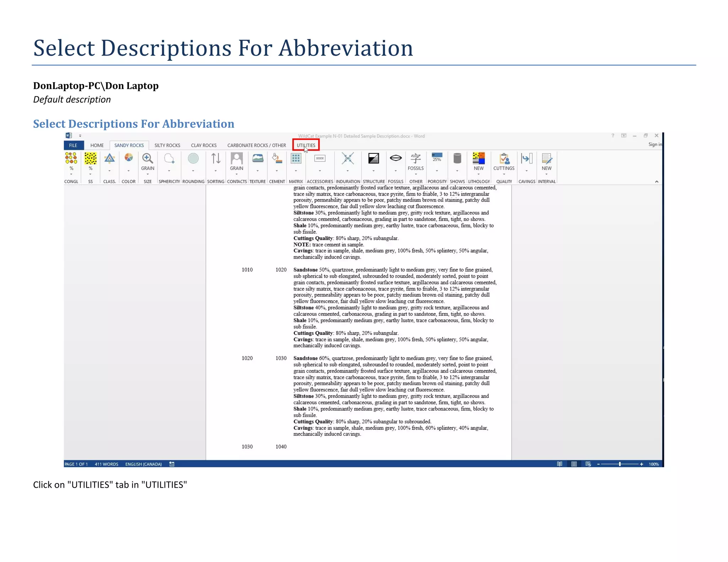Open the UTILITIES ribbon tab
The image size is (728, 562).
point(306,145)
